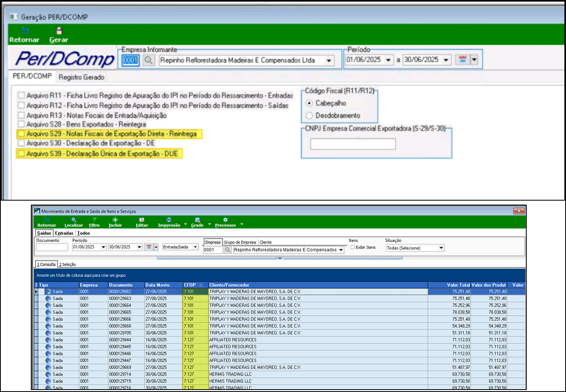Viewport: 566px width, 392px height.
Task: Click the Geração PER/DCOMP window title icon
Action: [x=14, y=17]
